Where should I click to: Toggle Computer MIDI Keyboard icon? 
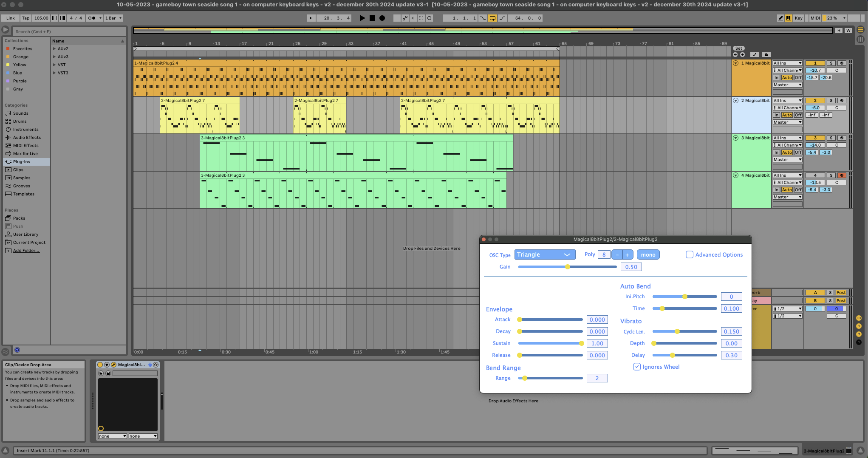789,18
